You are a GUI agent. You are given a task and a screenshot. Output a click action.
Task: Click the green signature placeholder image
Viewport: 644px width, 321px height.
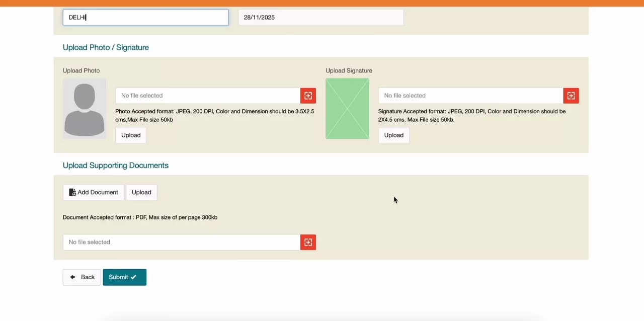click(347, 109)
